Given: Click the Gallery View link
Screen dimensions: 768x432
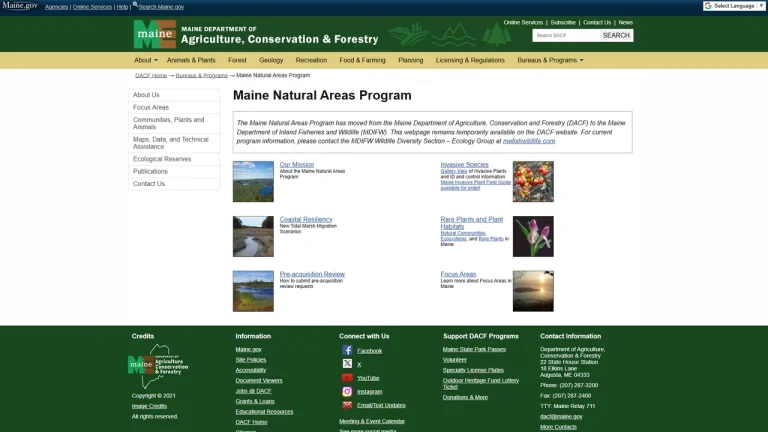Looking at the screenshot, I should [x=454, y=171].
